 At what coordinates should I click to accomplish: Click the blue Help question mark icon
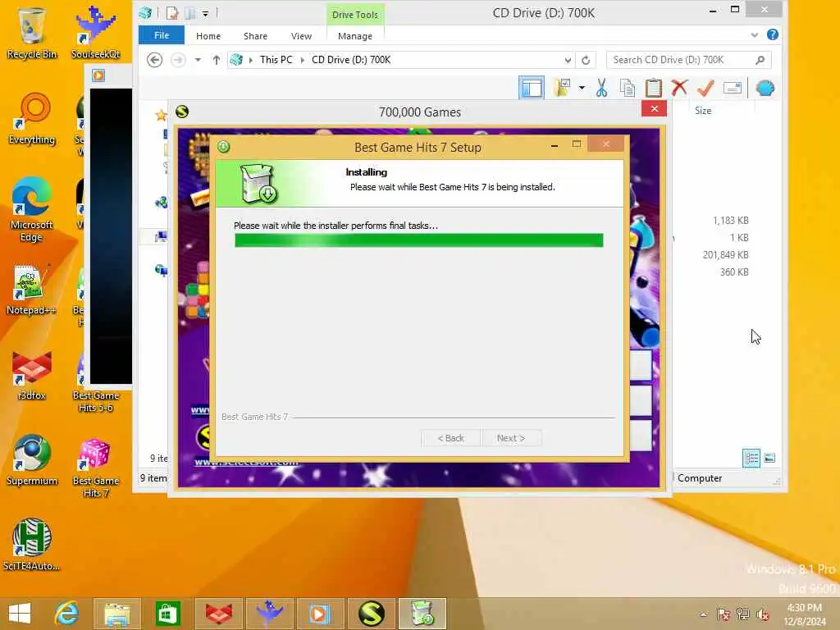[x=773, y=34]
